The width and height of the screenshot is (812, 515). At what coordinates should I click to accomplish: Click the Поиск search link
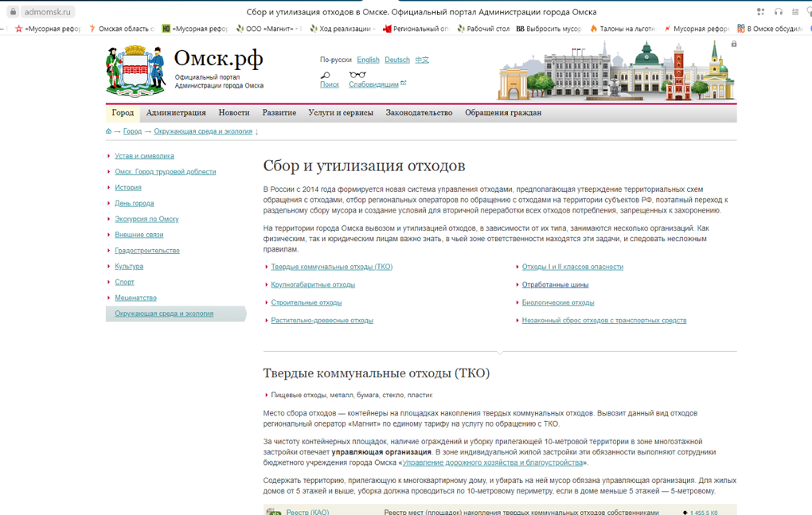click(x=330, y=84)
